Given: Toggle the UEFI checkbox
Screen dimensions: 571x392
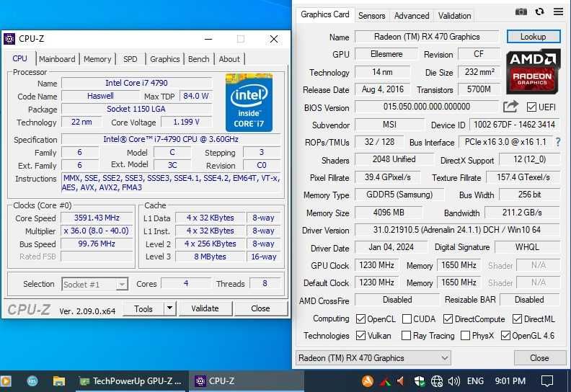Looking at the screenshot, I should (x=531, y=107).
